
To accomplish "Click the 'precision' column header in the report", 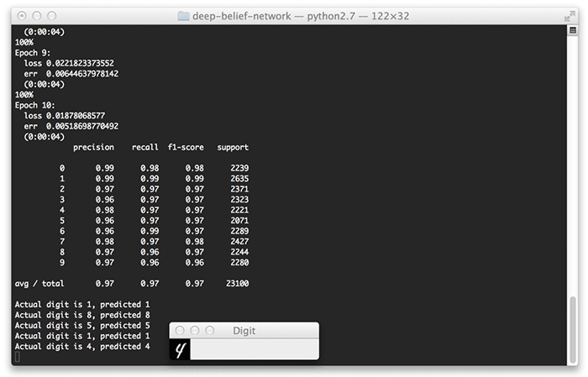I will (x=93, y=147).
